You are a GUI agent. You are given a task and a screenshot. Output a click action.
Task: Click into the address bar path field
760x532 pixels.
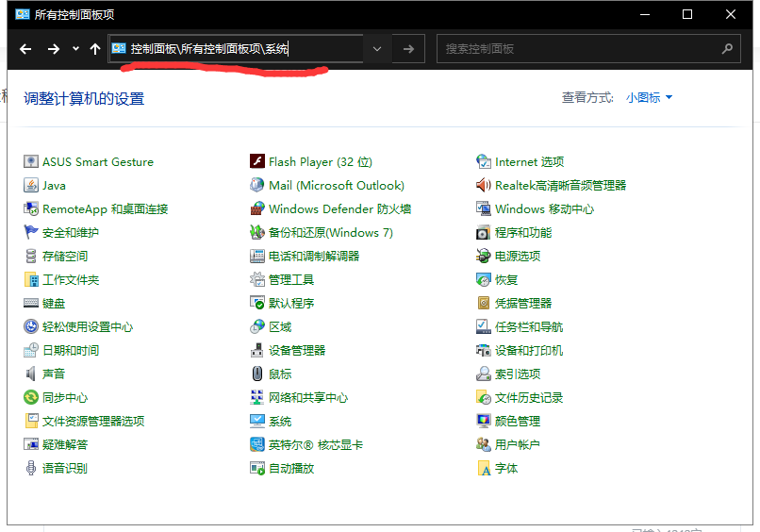point(236,48)
